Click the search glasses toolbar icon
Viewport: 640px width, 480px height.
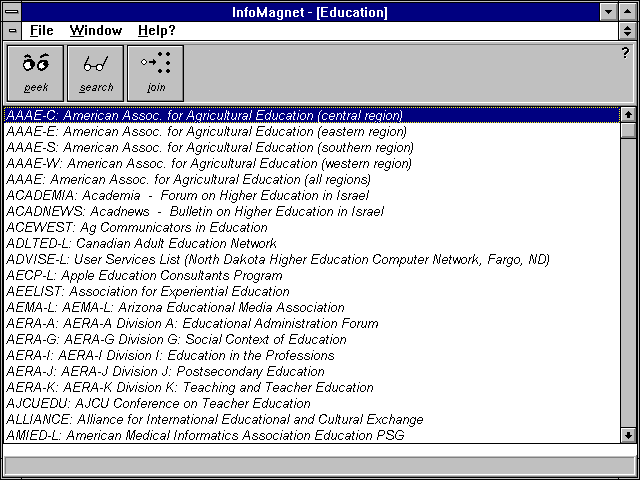[96, 73]
